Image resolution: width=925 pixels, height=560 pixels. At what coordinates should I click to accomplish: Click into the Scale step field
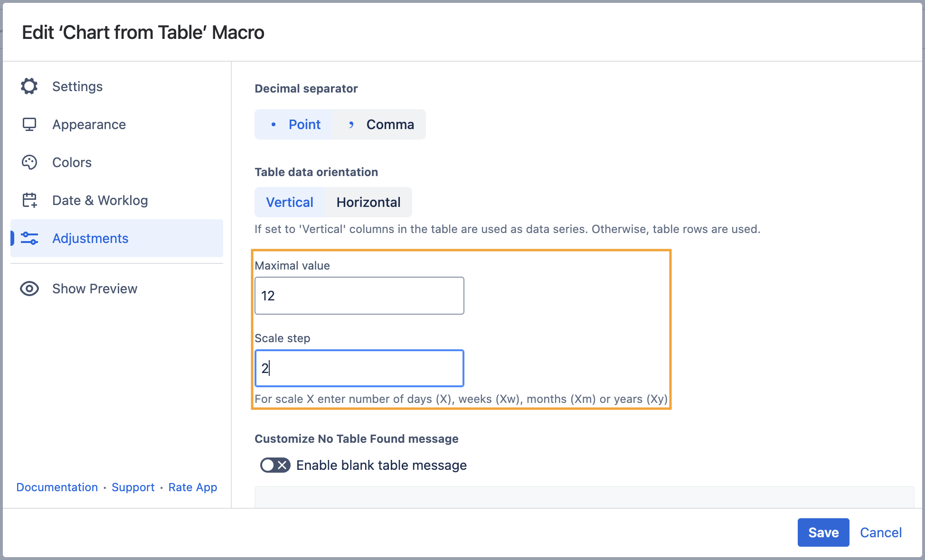pos(359,368)
